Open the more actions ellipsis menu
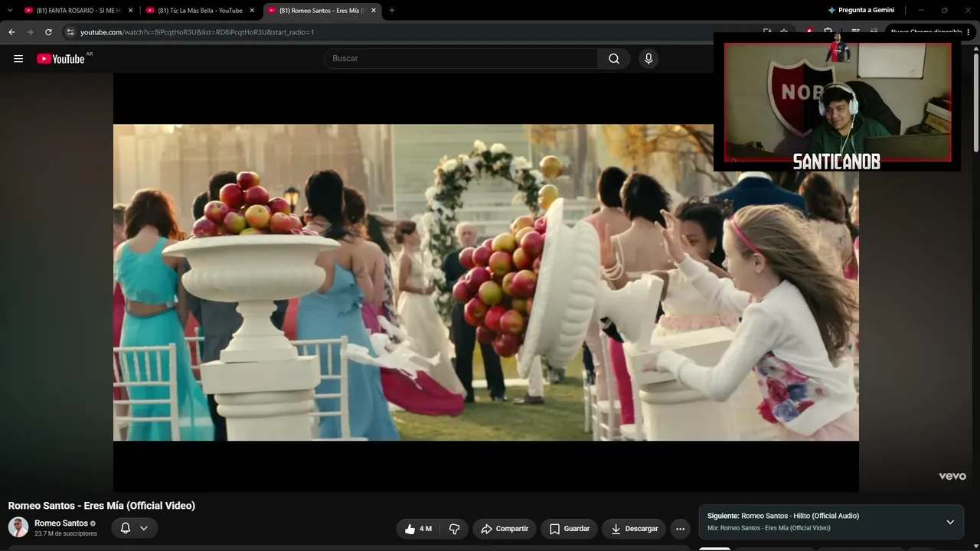The image size is (980, 551). click(x=680, y=529)
